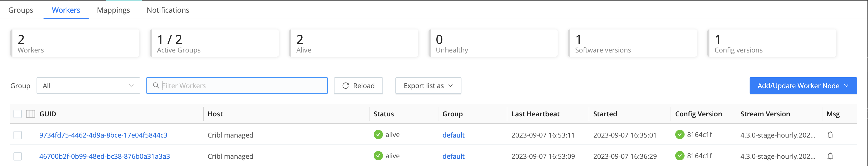Screen dimensions: 868x166
Task: Click the green check beside Config Version 8164c1f
Action: (680, 134)
